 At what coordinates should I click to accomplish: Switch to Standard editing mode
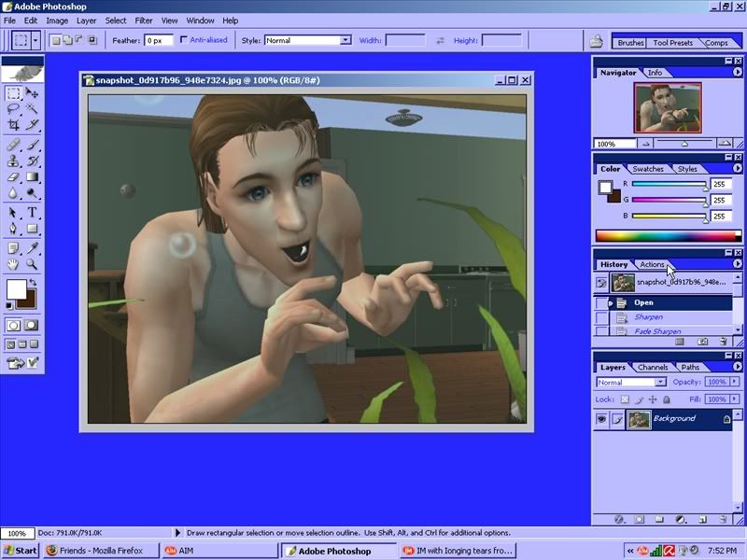[13, 325]
